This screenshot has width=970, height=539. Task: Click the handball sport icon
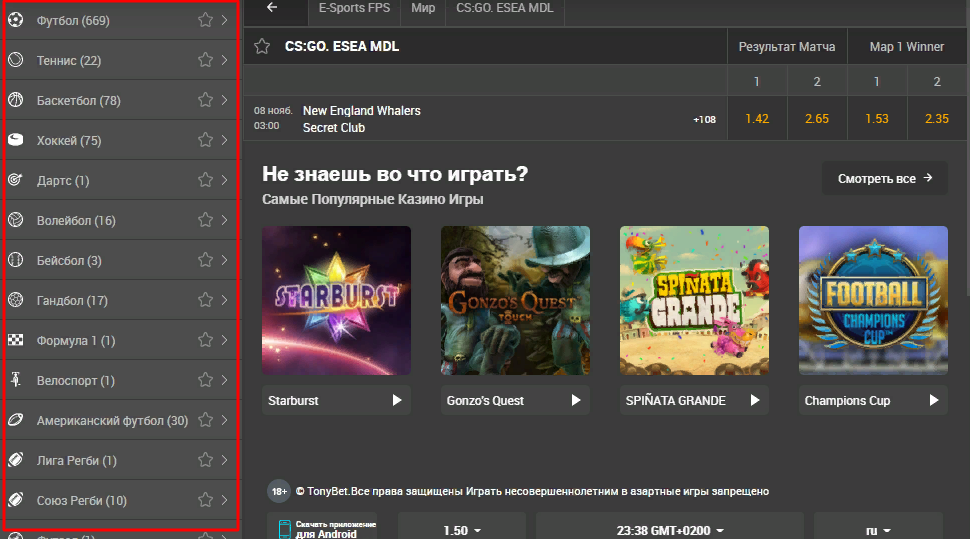click(x=15, y=300)
